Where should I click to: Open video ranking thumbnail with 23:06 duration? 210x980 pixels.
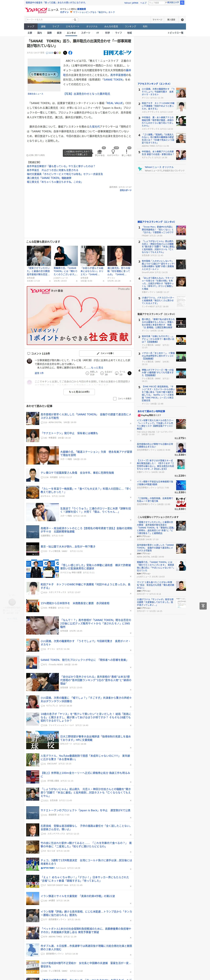click(181, 323)
